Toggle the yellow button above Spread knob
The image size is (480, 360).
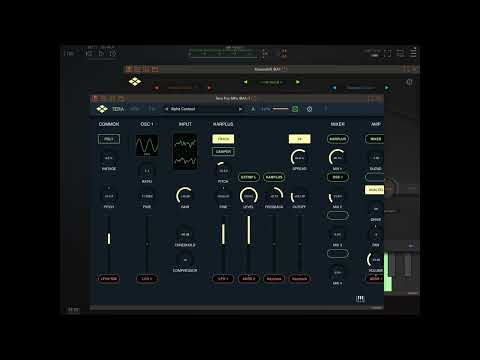(x=299, y=139)
